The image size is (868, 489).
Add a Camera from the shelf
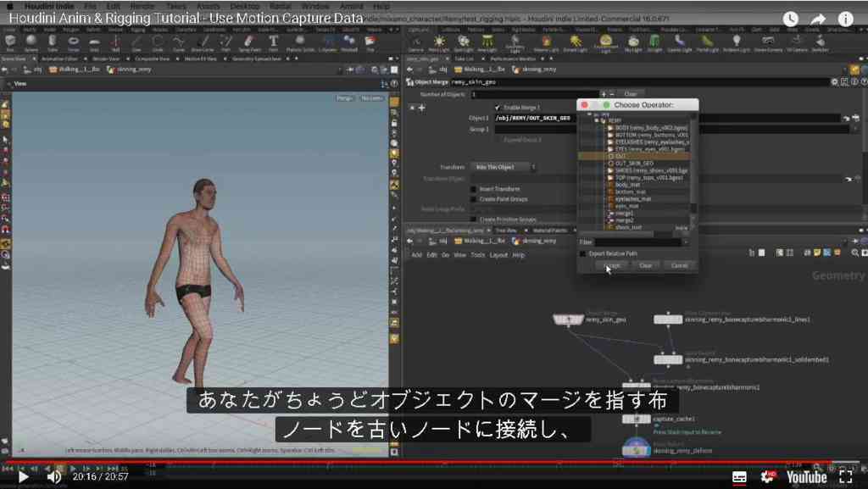415,42
